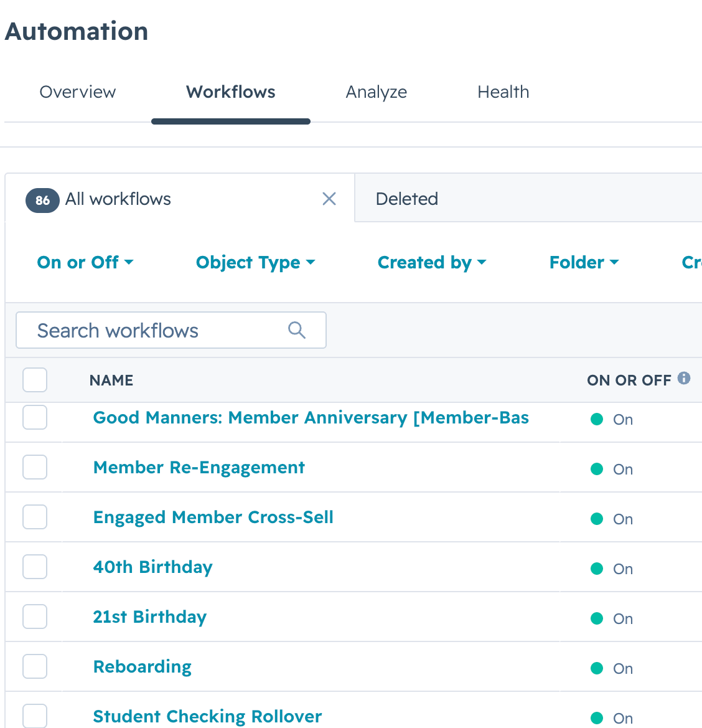Switch to the Deleted workflows tab
Screen dimensions: 702x728
point(407,199)
